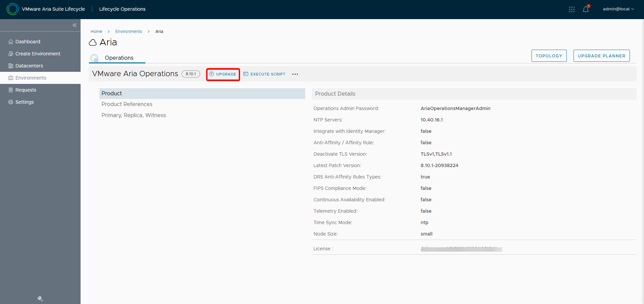Click the Upgrade button
The image size is (644, 304).
(223, 74)
